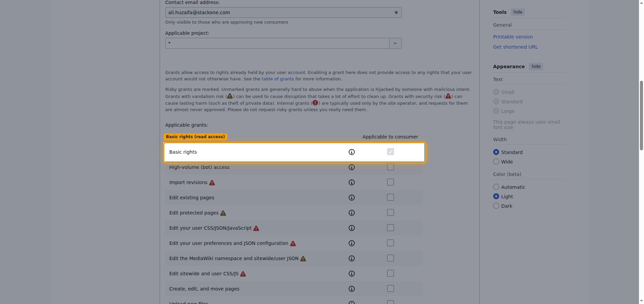This screenshot has width=644, height=304.
Task: Open the table of grants link
Action: (x=278, y=79)
